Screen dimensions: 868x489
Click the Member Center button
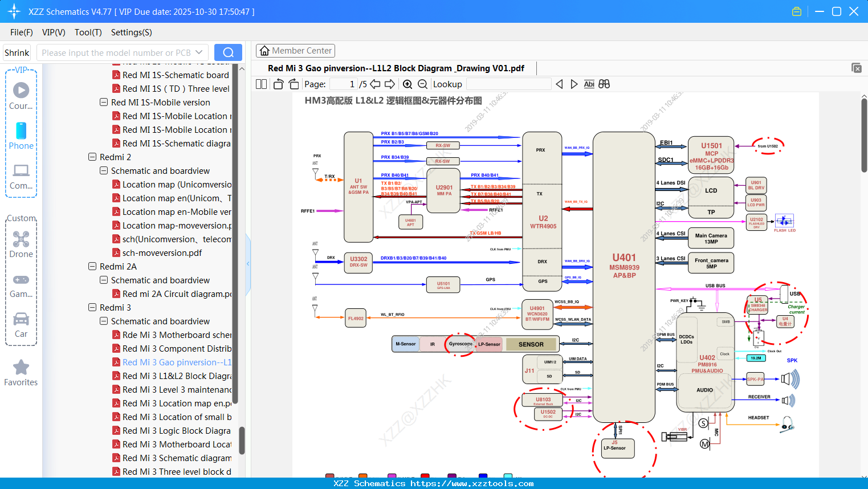[295, 50]
